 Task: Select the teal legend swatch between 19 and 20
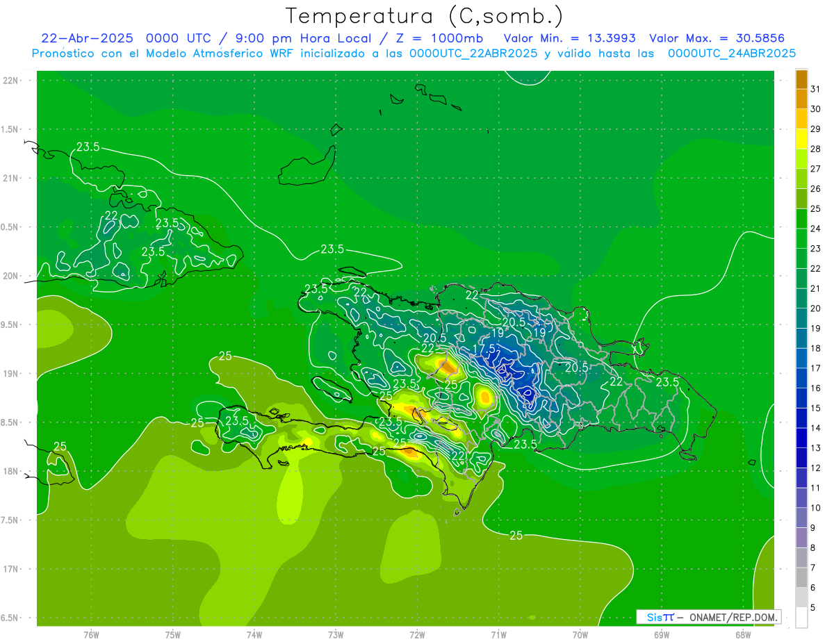(x=801, y=319)
